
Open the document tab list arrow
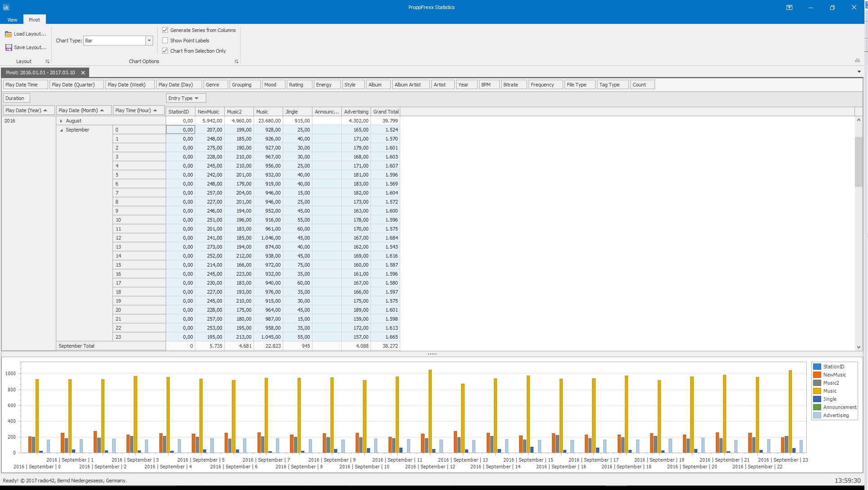coord(859,72)
